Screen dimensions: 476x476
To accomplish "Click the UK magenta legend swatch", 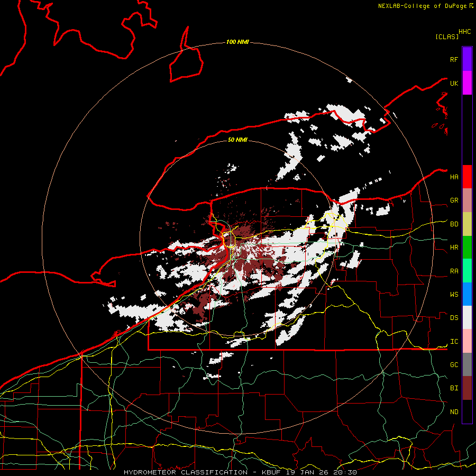I will (x=467, y=83).
